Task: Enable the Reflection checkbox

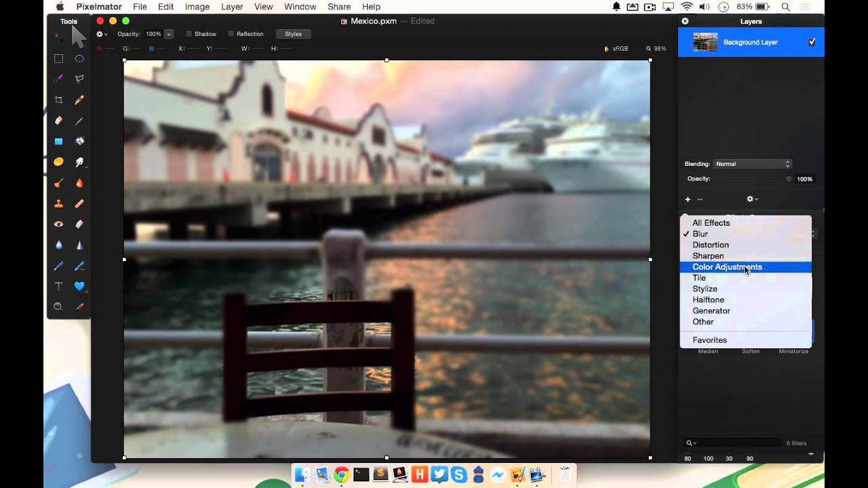Action: click(231, 34)
